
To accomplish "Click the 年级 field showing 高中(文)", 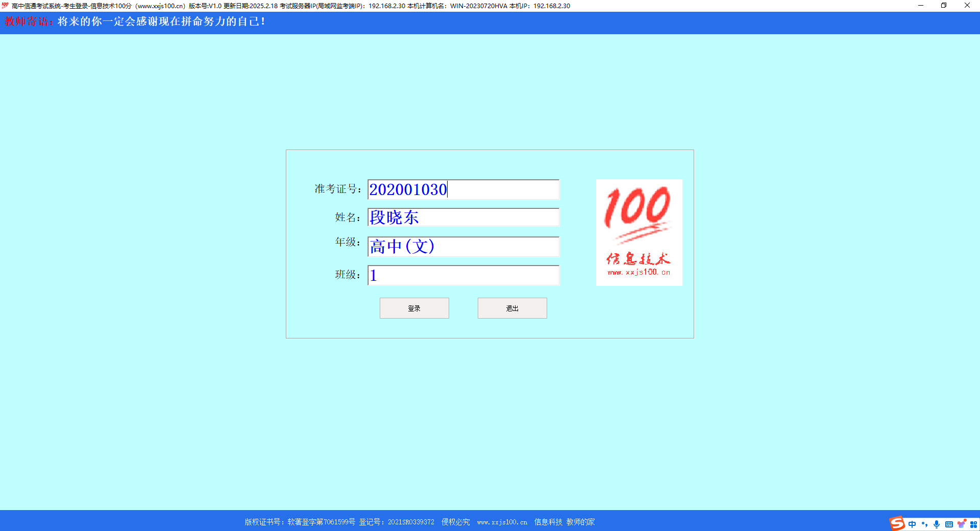I will point(463,247).
